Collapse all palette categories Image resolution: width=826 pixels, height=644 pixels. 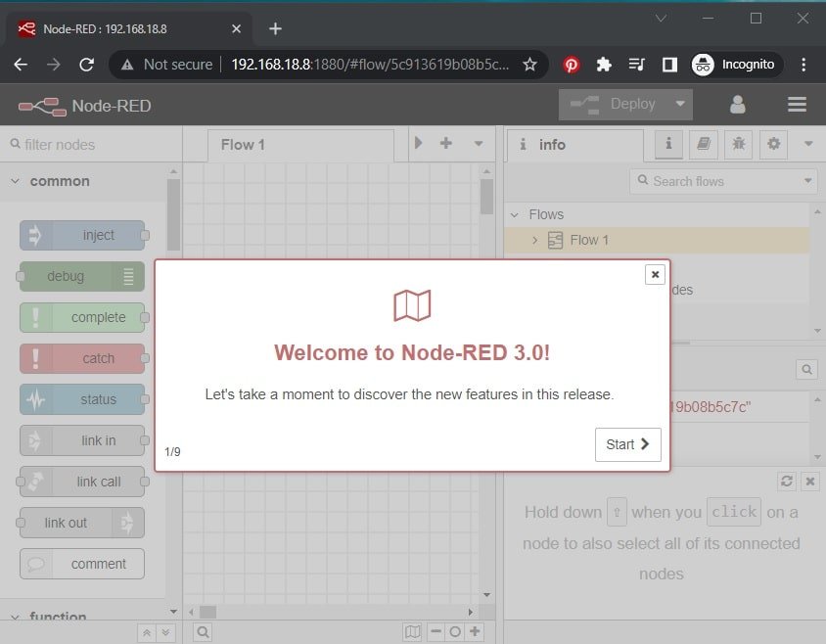click(x=147, y=632)
